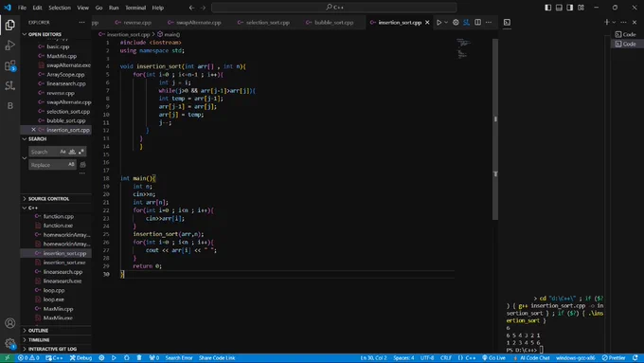Toggle the replace field chevron in search

[x=25, y=158]
